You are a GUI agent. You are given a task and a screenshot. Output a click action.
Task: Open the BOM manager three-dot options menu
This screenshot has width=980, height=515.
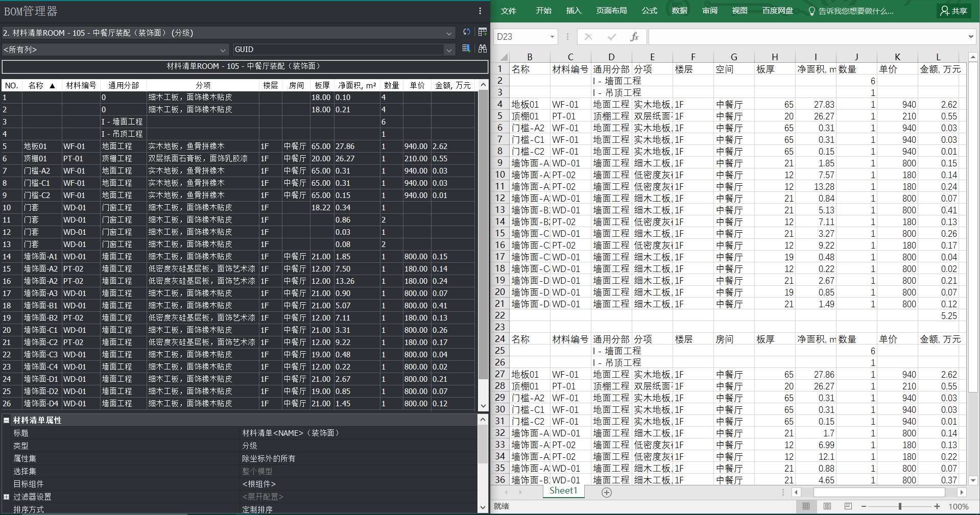coord(479,11)
